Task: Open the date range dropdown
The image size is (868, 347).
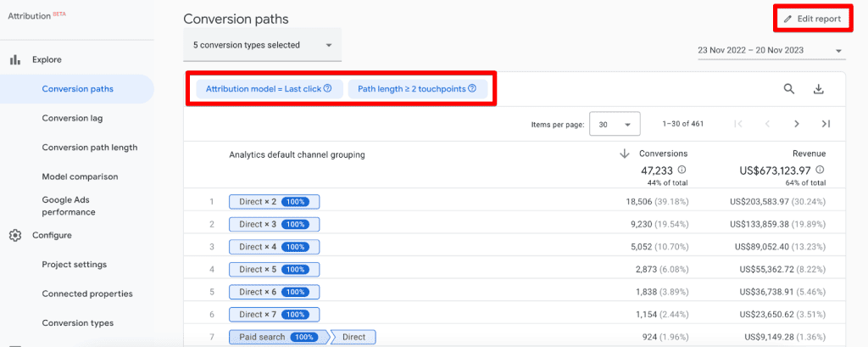Action: 771,50
